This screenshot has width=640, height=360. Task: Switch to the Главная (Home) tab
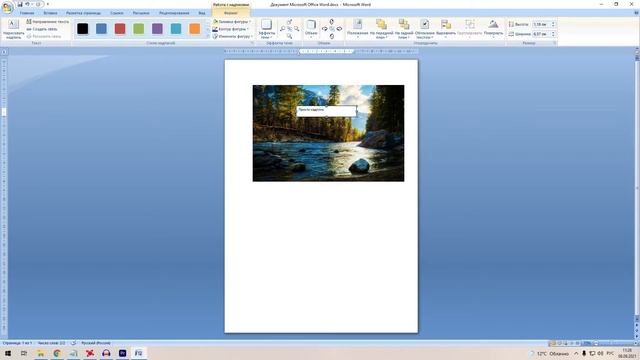27,13
